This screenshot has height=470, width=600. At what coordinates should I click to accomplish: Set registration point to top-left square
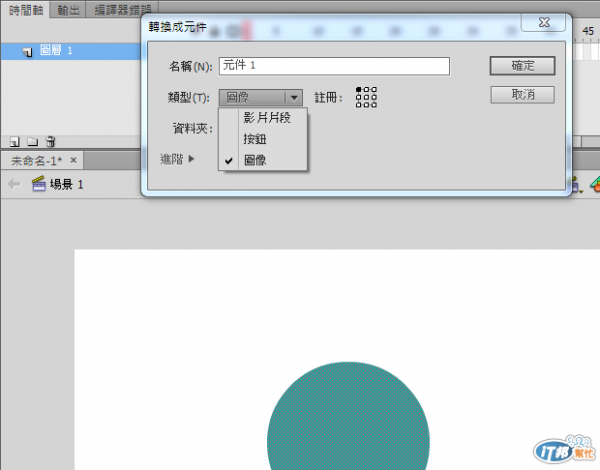point(359,90)
